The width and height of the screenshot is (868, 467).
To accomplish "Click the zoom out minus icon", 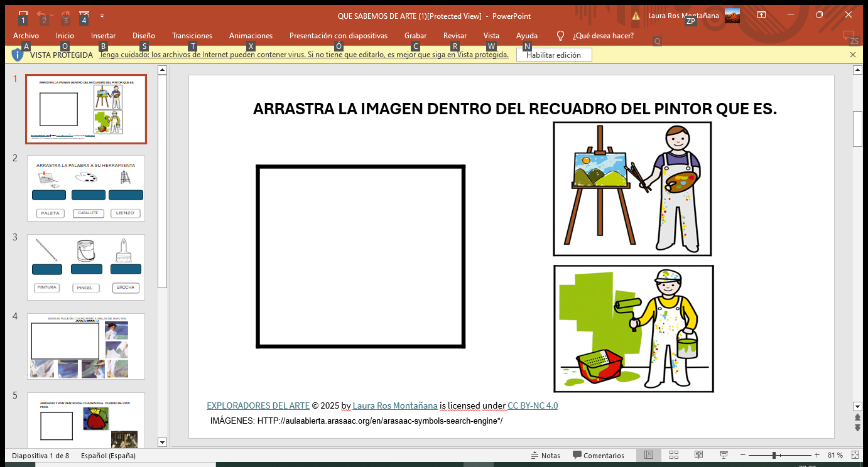I will click(x=743, y=455).
